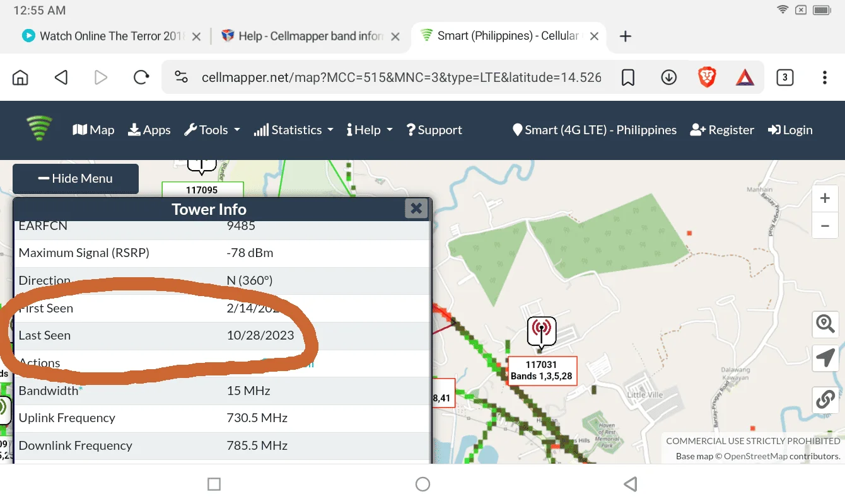
Task: Tap the Wi-Fi status icon
Action: 783,10
